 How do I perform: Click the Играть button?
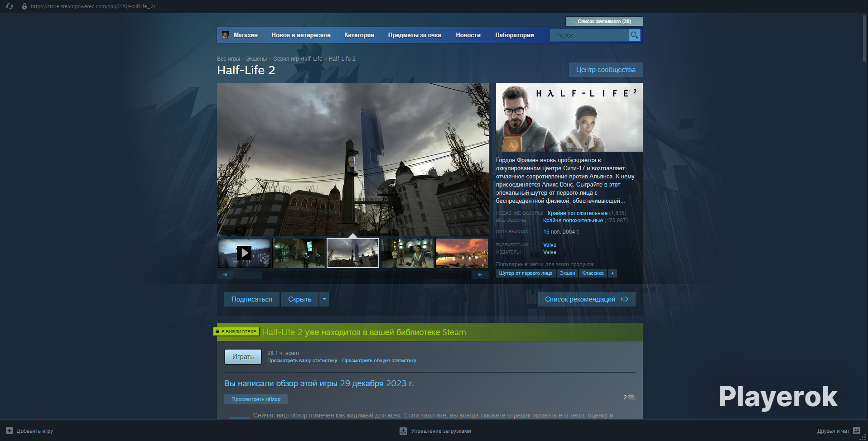(243, 357)
